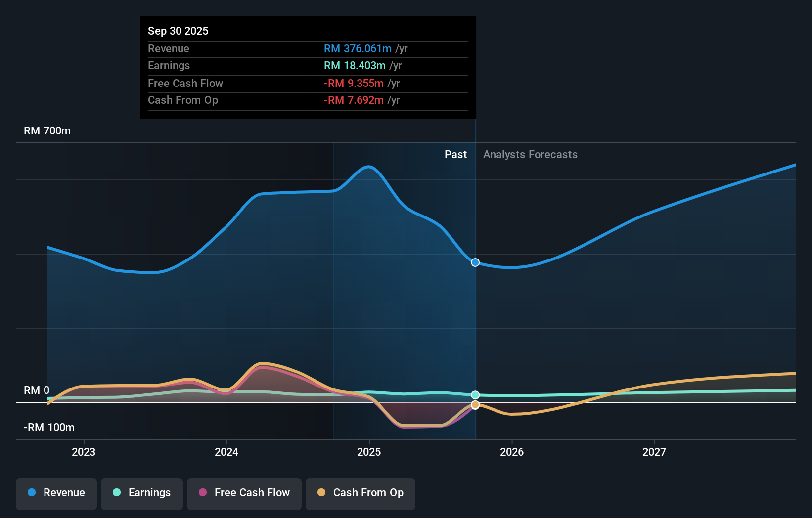Select the Analysts Forecasts section label
The width and height of the screenshot is (812, 518).
(530, 154)
